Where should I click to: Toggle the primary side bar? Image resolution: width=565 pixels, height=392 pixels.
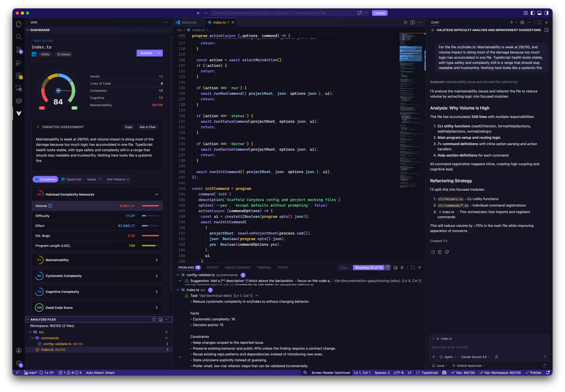click(x=533, y=13)
